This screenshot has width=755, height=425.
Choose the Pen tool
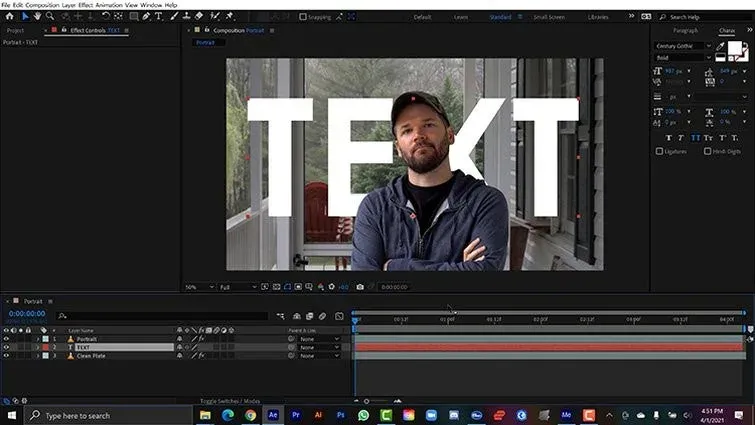(146, 16)
